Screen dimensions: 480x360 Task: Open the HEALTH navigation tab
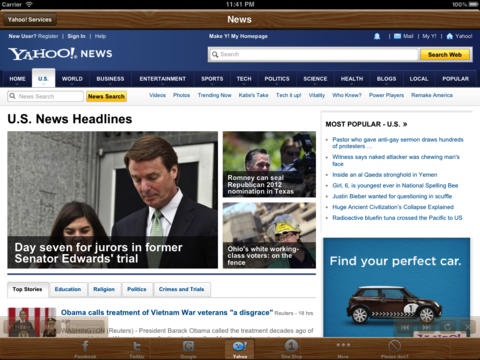352,79
